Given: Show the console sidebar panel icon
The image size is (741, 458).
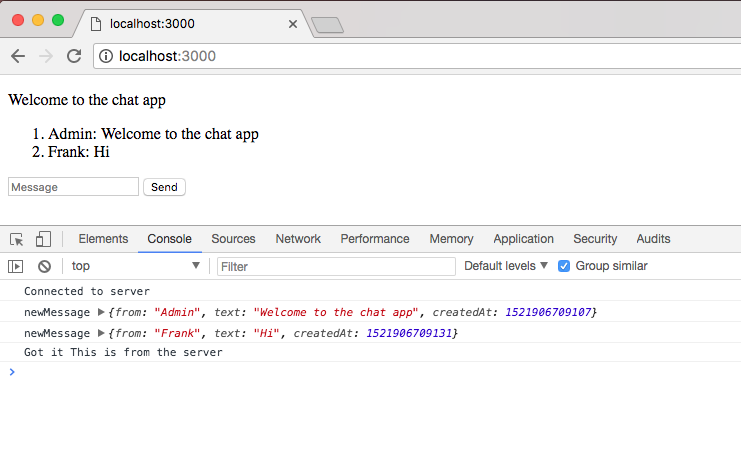Looking at the screenshot, I should [x=16, y=266].
